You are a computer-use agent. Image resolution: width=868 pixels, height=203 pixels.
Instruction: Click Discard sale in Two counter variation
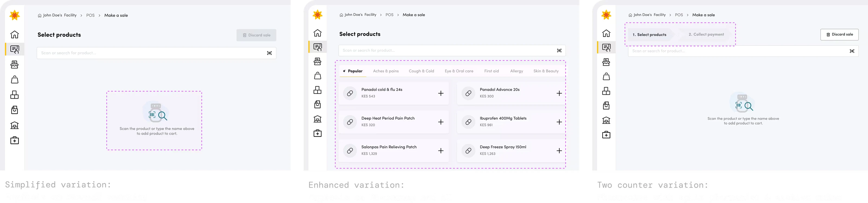point(839,34)
